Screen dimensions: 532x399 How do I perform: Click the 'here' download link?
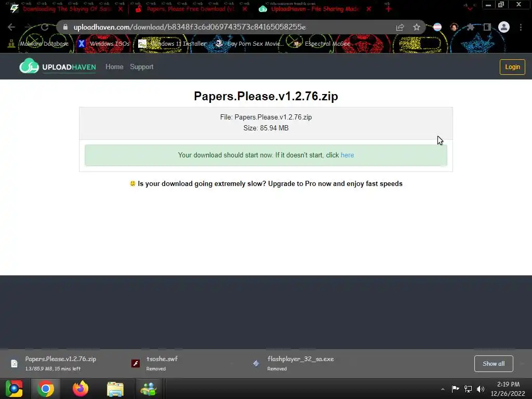[347, 155]
